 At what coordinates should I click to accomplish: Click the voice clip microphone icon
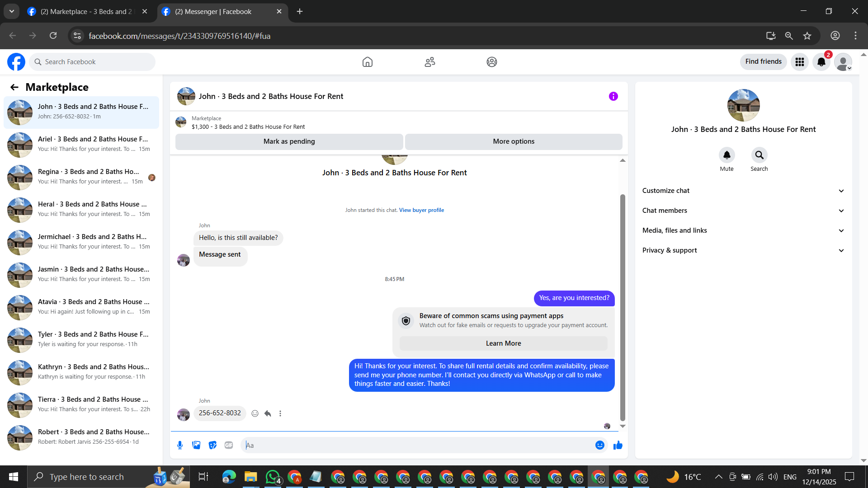[180, 445]
